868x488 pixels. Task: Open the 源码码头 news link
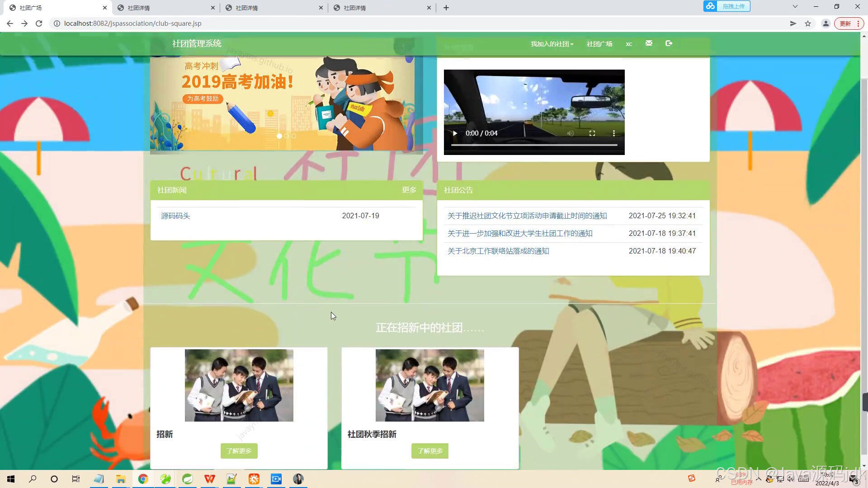point(175,216)
